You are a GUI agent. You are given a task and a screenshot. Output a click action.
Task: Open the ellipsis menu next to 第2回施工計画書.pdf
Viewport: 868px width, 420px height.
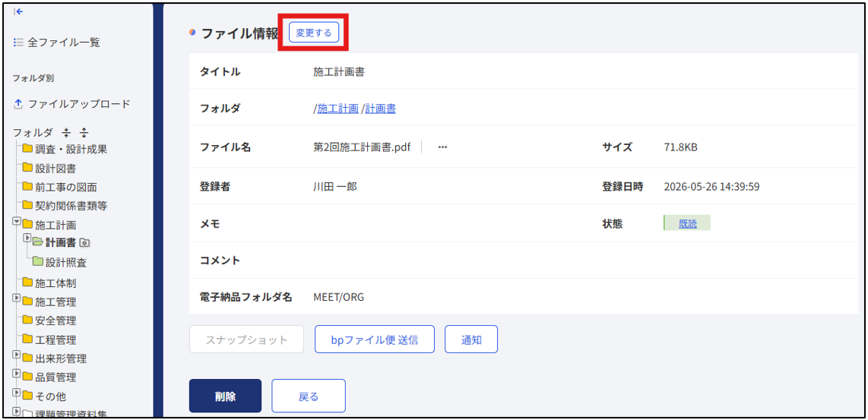tap(442, 147)
